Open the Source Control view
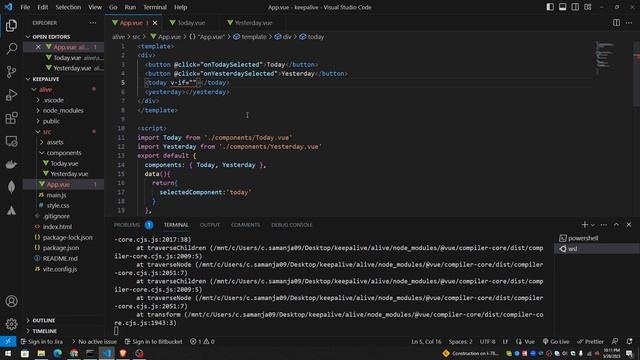The image size is (640, 360). [11, 72]
